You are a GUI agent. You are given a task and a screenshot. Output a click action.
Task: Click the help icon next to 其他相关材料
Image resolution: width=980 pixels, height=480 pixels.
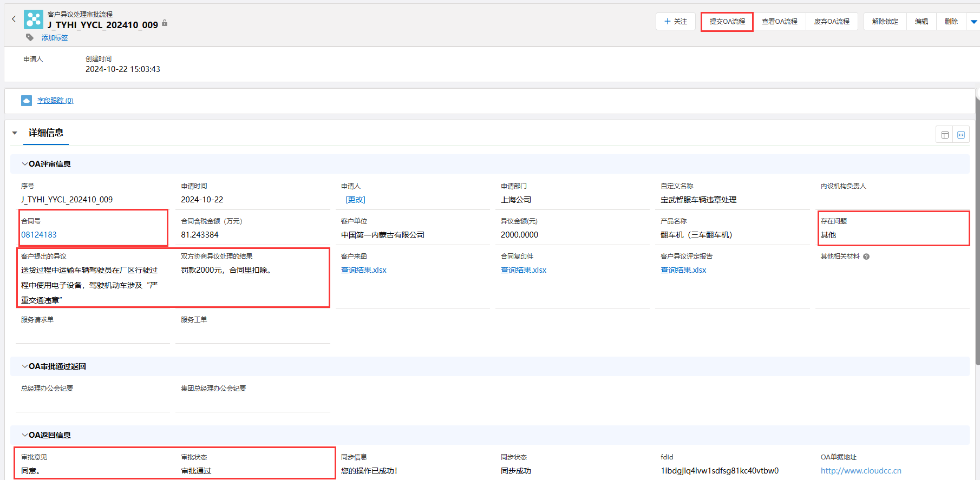866,257
